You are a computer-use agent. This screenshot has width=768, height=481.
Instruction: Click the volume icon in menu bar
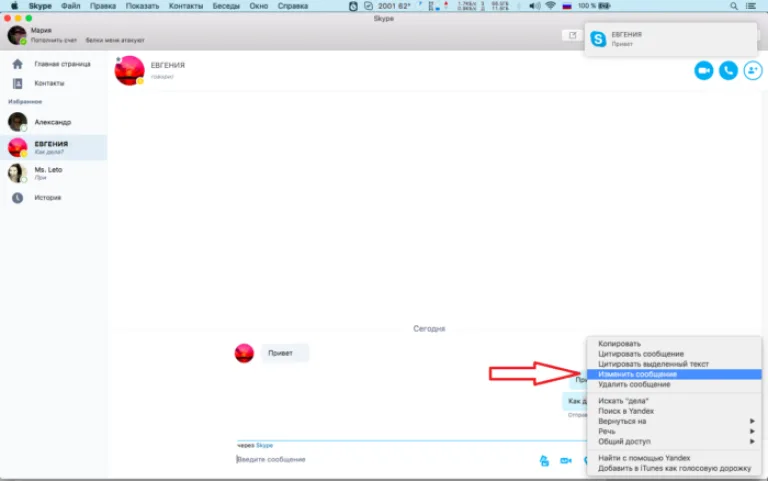pos(534,6)
